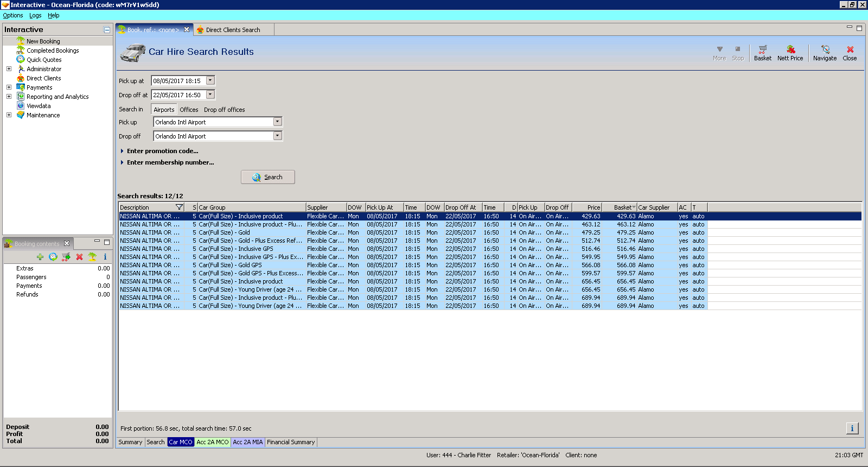Select the 463.12 Inclusive product Plus result row
This screenshot has width=868, height=467.
tap(380, 224)
